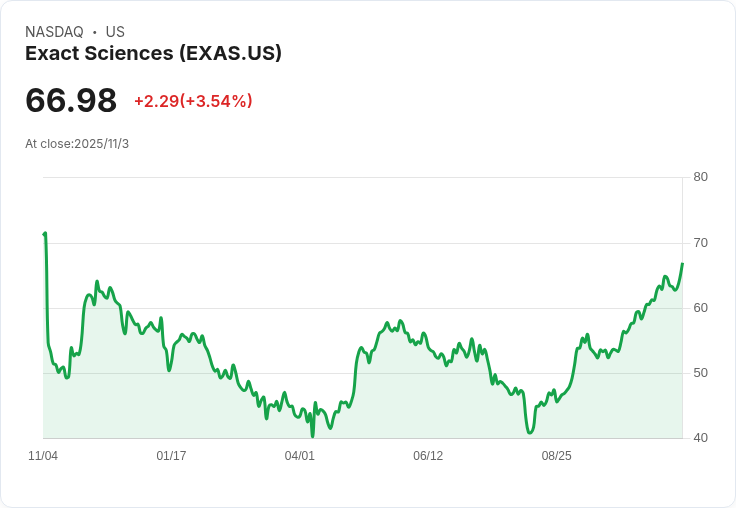Viewport: 736px width, 508px height.
Task: Click the US market label
Action: [115, 32]
